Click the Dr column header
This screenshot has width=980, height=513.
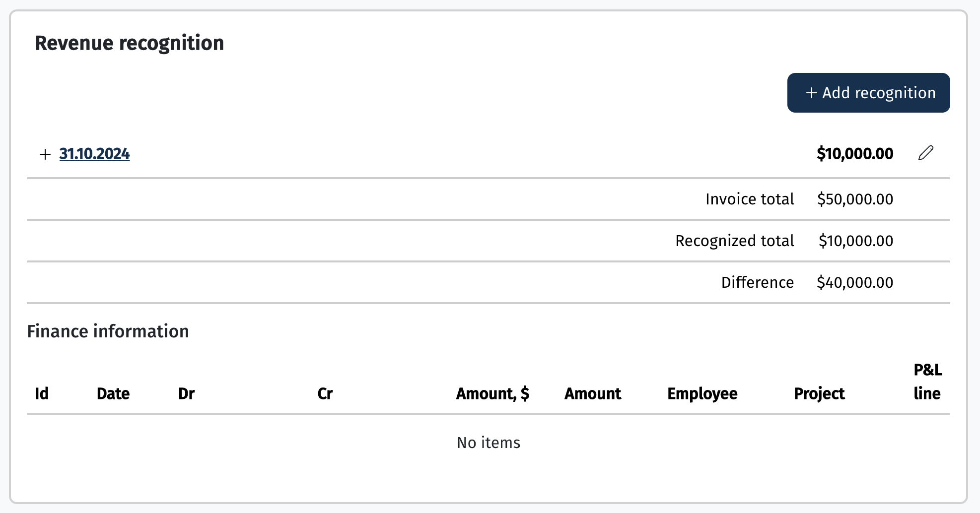click(x=187, y=393)
